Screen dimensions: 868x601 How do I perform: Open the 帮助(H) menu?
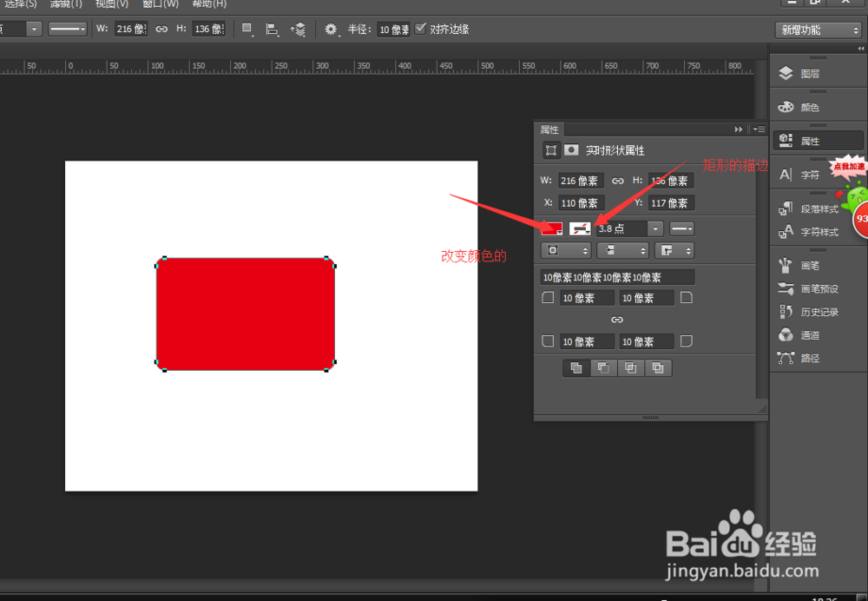point(209,4)
